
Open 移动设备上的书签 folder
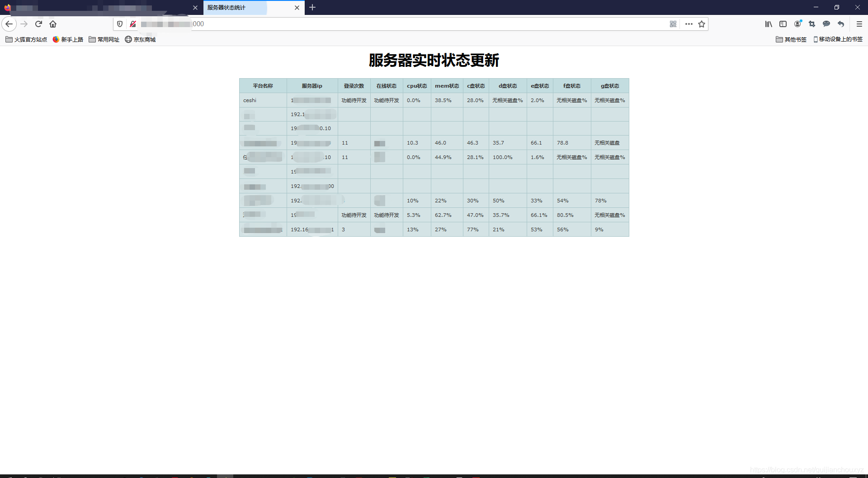[838, 40]
